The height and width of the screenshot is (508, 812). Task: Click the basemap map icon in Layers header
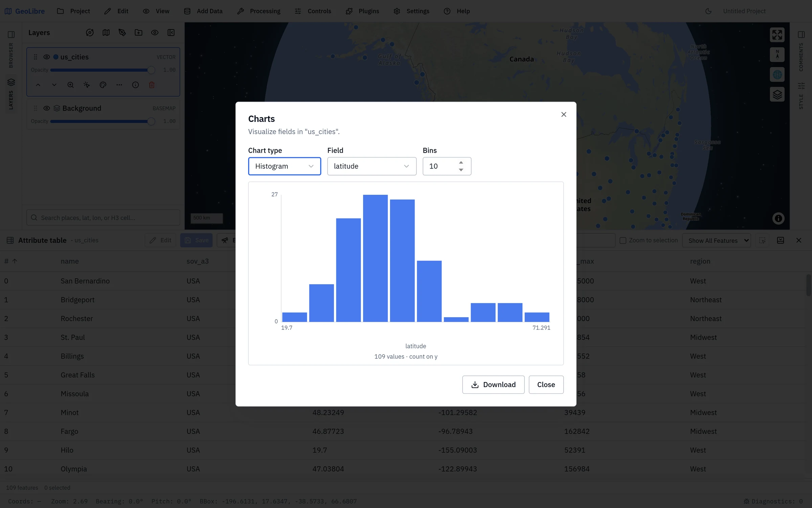tap(106, 33)
